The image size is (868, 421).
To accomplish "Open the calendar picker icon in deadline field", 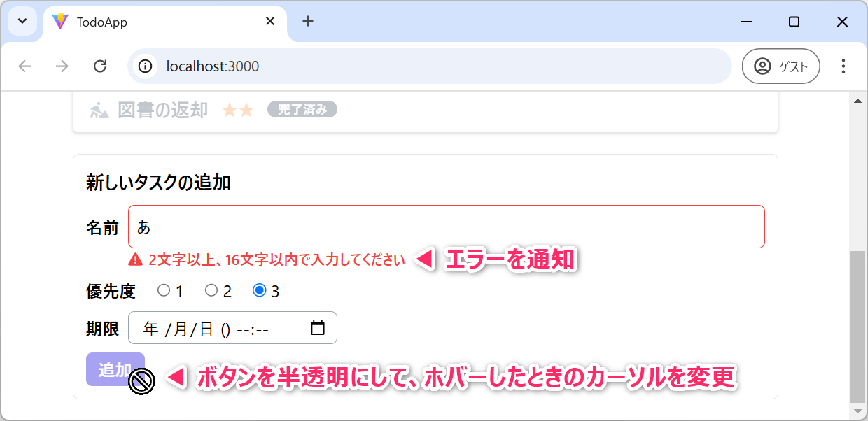I will [x=318, y=328].
